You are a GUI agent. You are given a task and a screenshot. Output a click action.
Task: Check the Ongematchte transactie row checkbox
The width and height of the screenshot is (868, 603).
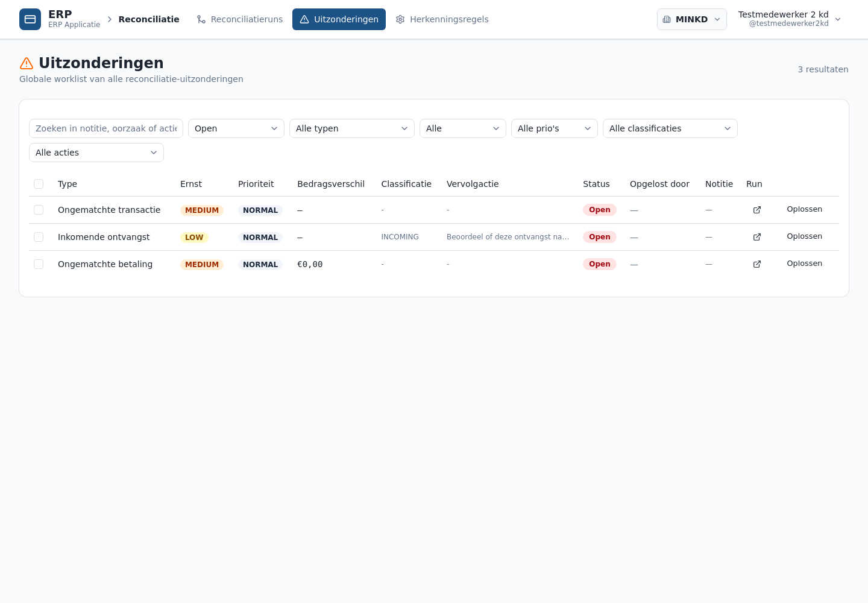pos(39,210)
